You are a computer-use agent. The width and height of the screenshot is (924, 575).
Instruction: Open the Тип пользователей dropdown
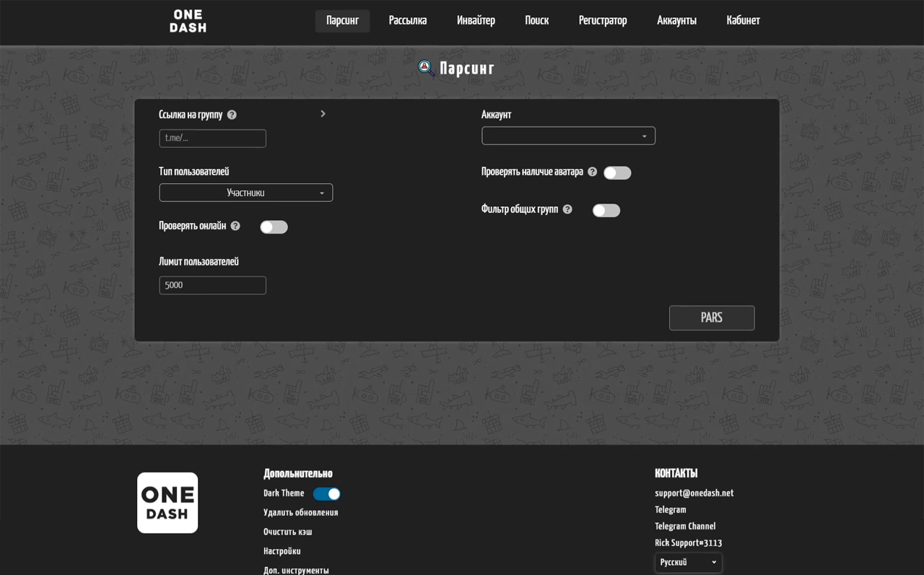pos(246,193)
